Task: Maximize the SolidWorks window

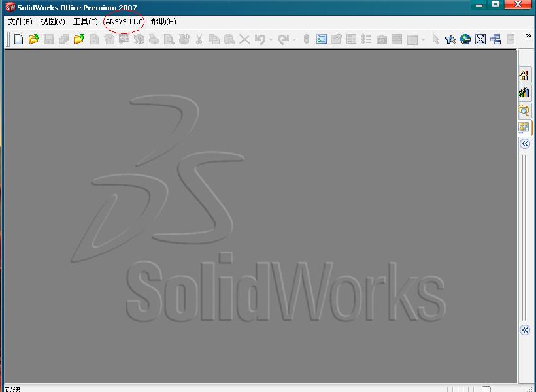Action: (495, 5)
